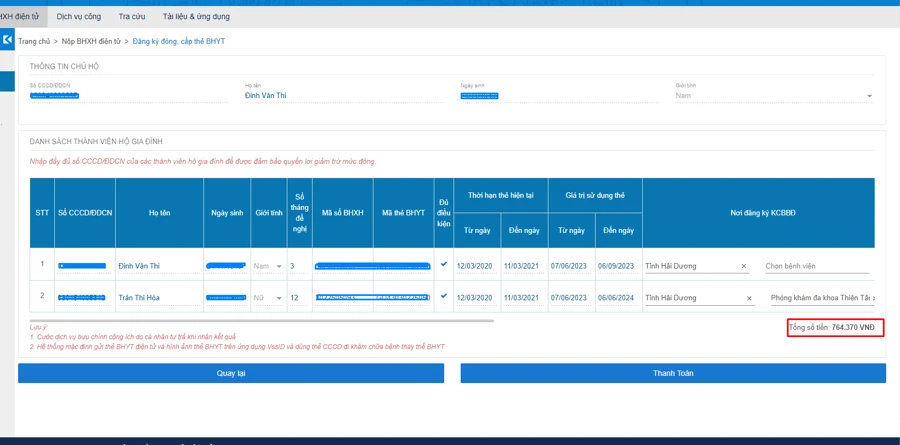Edit months field for Trần Thị Hòa
Image resolution: width=900 pixels, height=445 pixels.
[x=299, y=298]
